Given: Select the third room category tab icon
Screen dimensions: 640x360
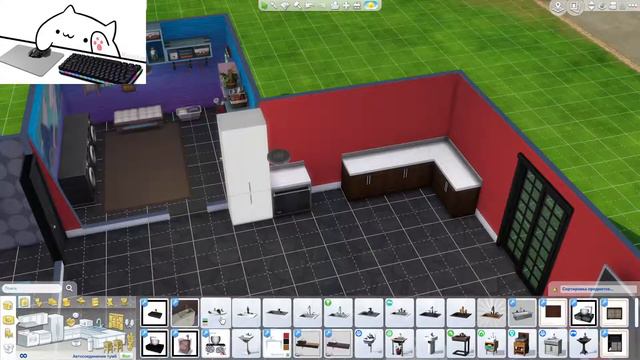Looking at the screenshot, I should [x=53, y=302].
